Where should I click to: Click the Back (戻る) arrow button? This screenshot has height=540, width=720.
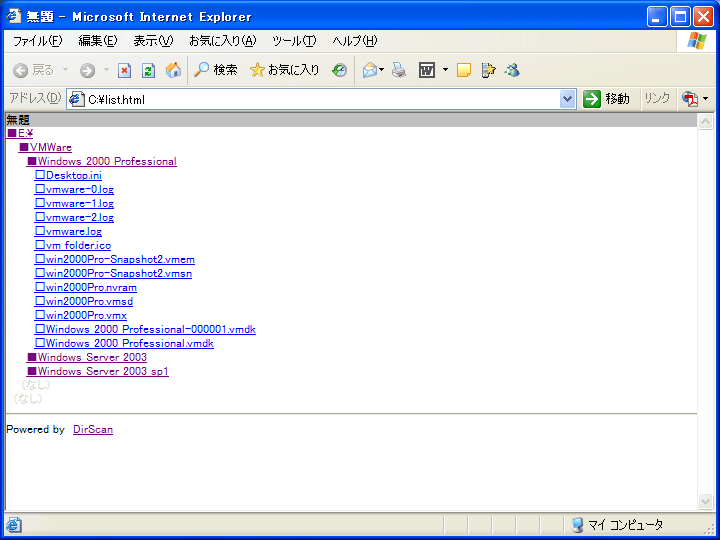click(33, 70)
